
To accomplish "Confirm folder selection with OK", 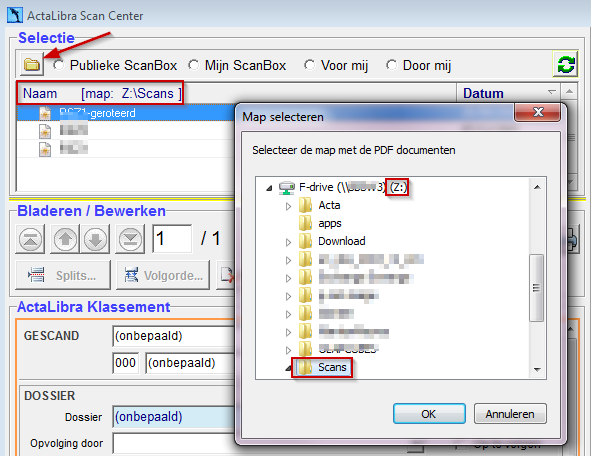I will (429, 414).
